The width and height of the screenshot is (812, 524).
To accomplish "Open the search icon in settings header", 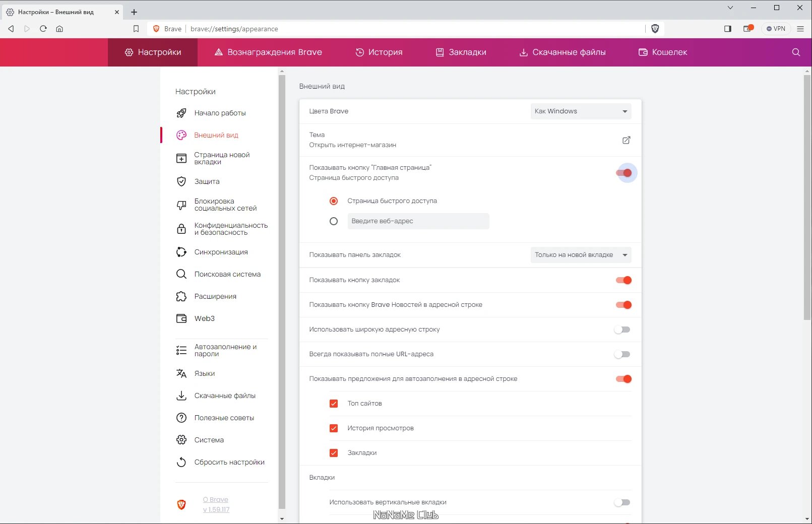I will click(x=796, y=52).
